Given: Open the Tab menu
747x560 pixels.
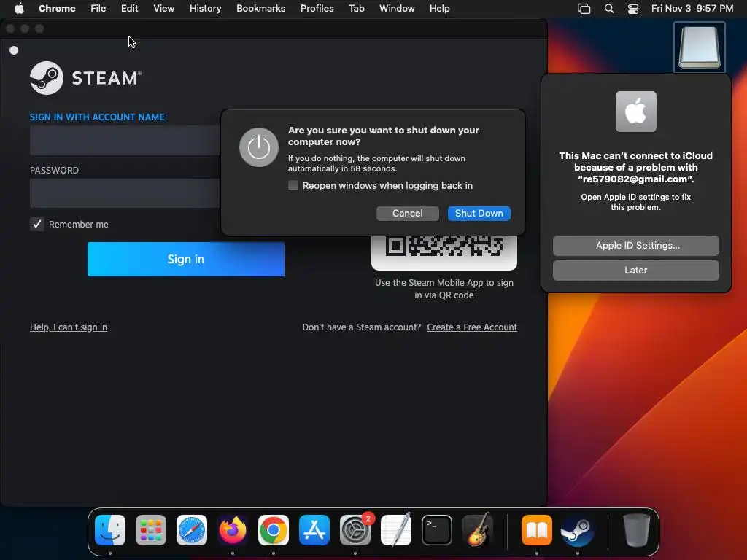Looking at the screenshot, I should click(356, 9).
